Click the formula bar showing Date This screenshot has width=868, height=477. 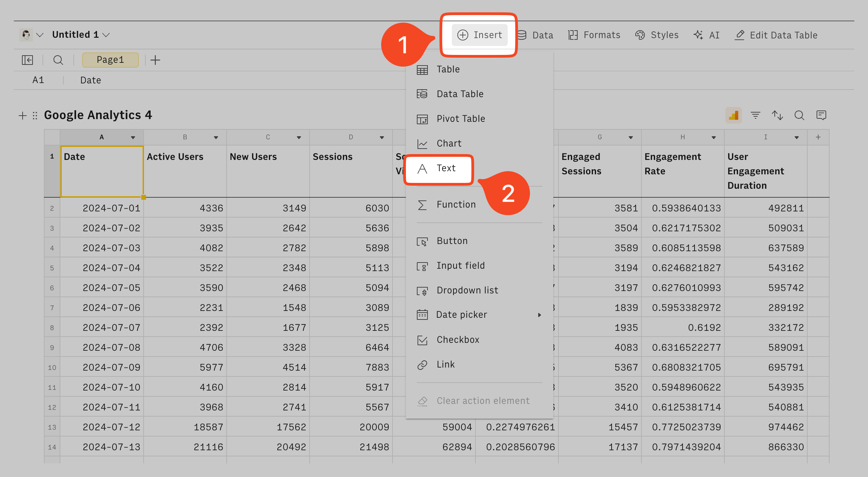91,80
